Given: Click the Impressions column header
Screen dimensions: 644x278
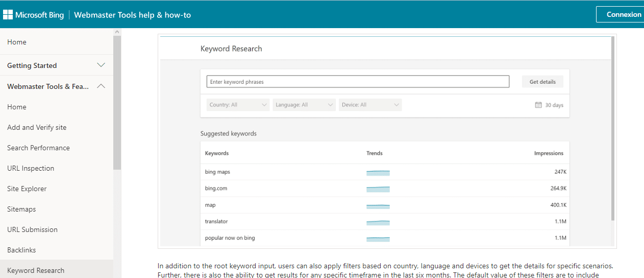Looking at the screenshot, I should pyautogui.click(x=549, y=153).
